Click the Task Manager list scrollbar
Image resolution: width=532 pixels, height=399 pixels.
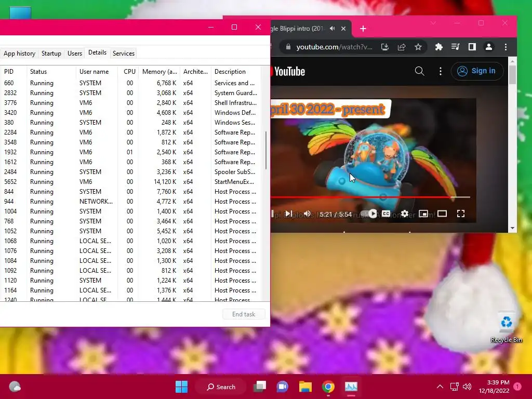[x=266, y=150]
